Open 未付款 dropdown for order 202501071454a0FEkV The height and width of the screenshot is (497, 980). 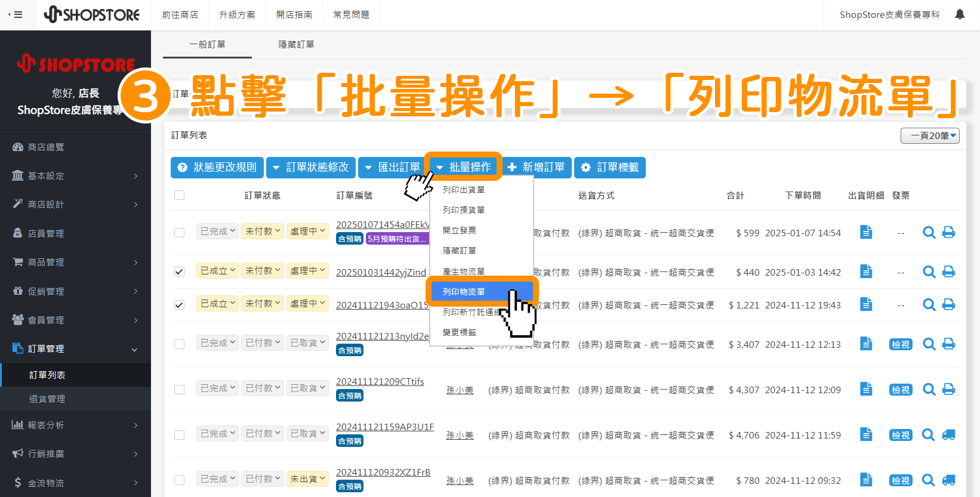click(x=263, y=231)
